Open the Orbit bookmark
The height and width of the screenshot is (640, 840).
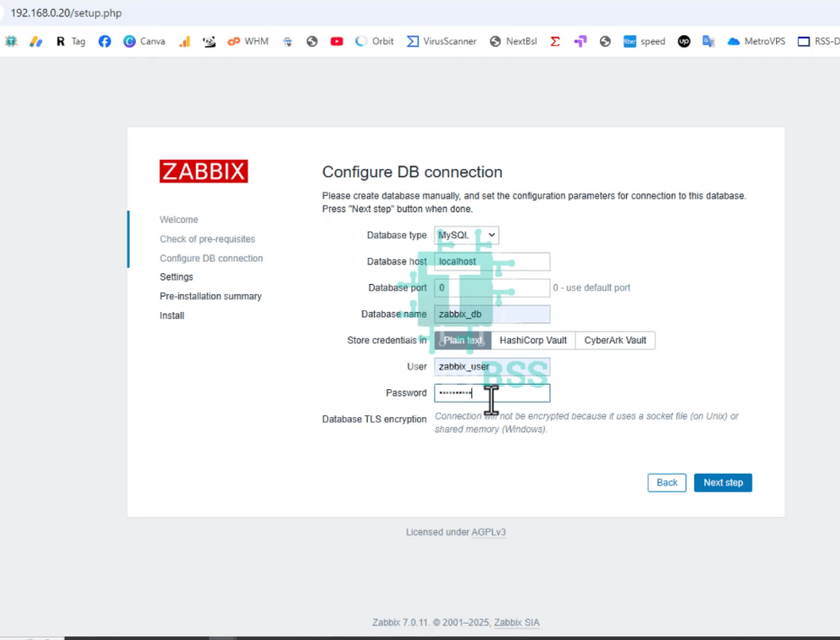click(373, 40)
